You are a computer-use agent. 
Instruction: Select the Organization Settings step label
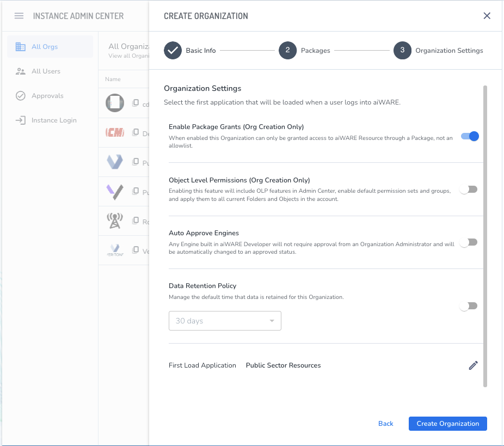point(449,51)
